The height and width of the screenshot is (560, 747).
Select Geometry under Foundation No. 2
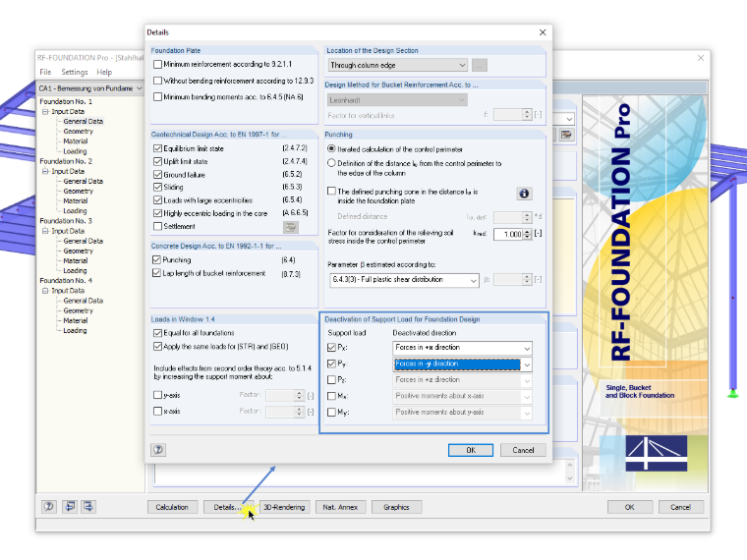point(78,191)
